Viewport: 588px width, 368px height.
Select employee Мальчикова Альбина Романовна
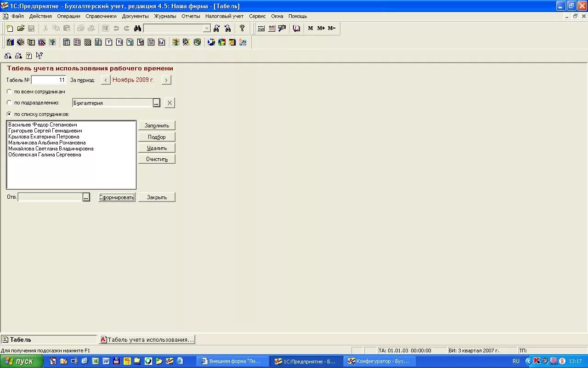[x=47, y=143]
